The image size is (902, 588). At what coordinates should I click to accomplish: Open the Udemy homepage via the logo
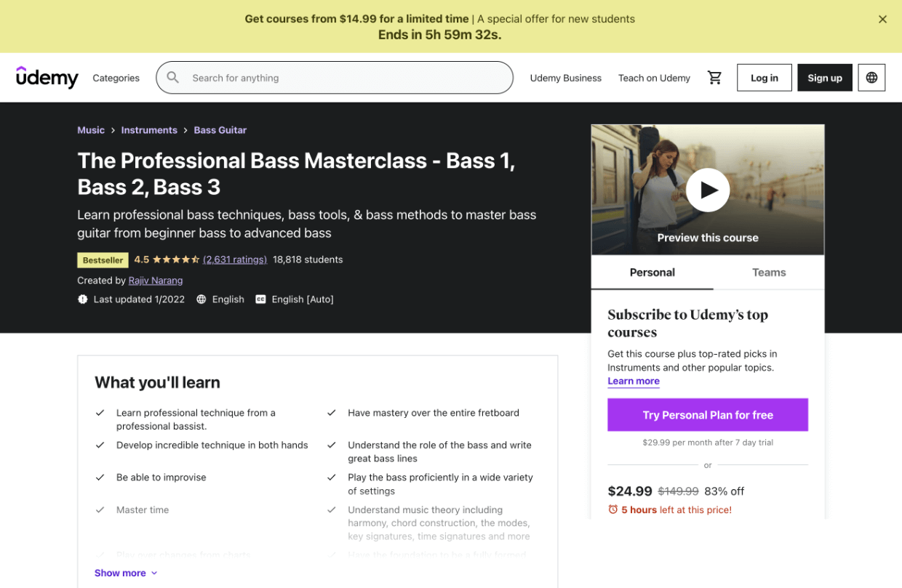click(47, 78)
